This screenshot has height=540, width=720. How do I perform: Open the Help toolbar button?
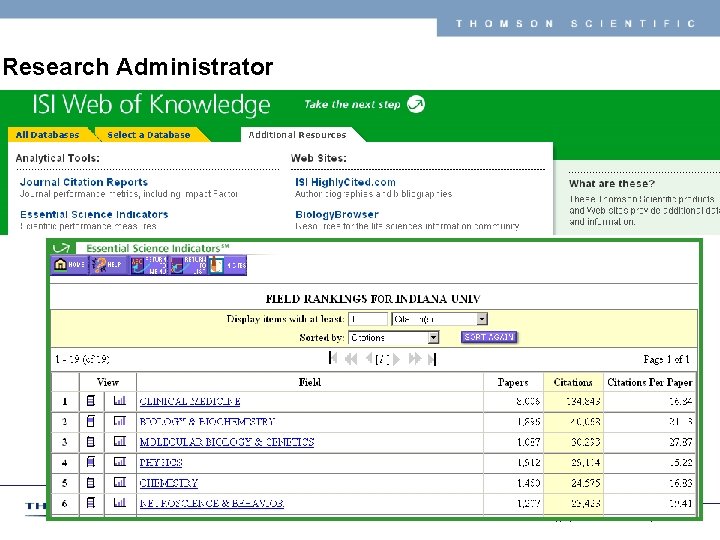[x=107, y=265]
